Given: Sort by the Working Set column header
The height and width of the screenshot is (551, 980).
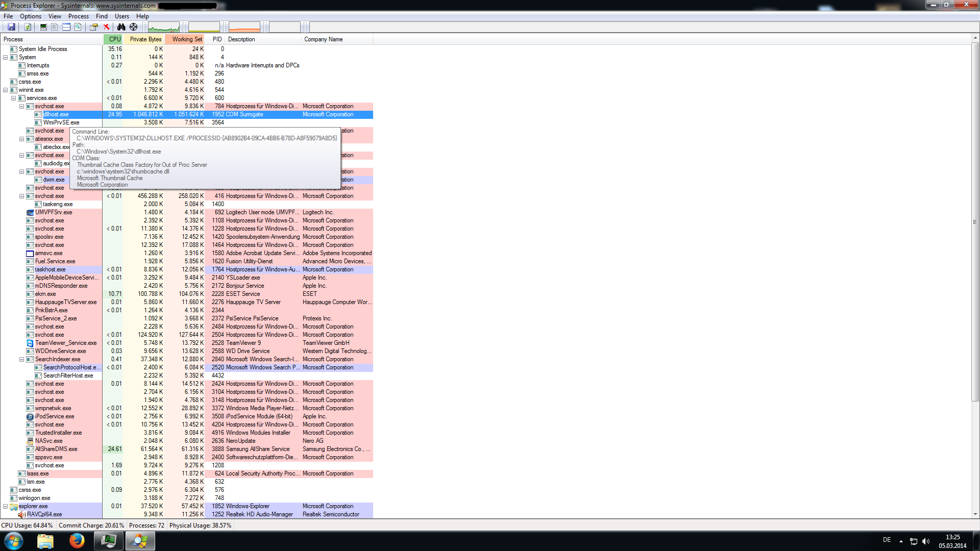Looking at the screenshot, I should (185, 39).
